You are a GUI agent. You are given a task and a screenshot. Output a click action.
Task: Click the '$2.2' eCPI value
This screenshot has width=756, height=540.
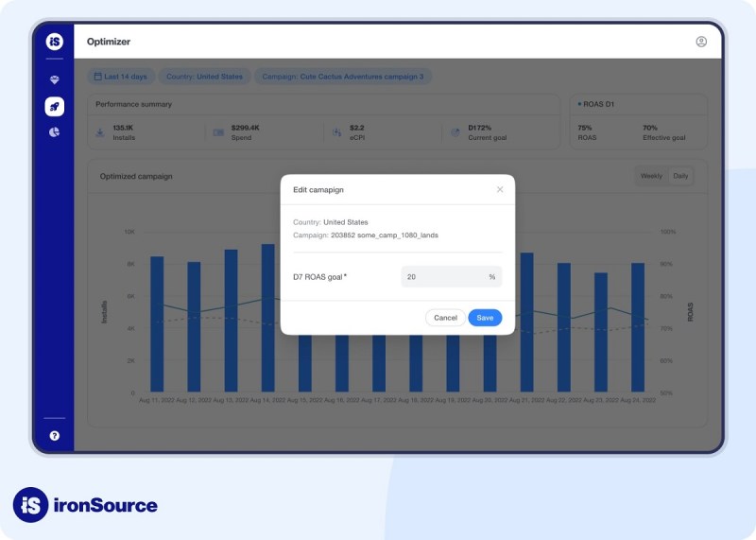click(x=357, y=128)
